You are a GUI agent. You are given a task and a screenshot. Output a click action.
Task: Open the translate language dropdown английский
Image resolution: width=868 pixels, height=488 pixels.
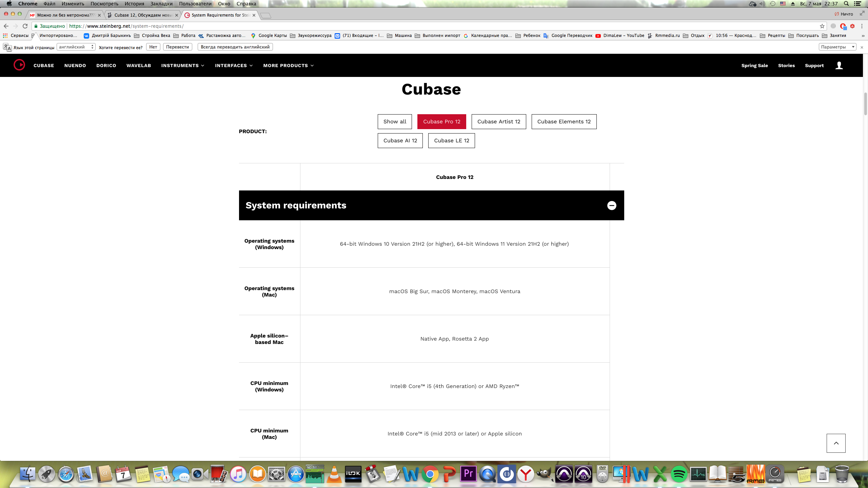click(76, 47)
